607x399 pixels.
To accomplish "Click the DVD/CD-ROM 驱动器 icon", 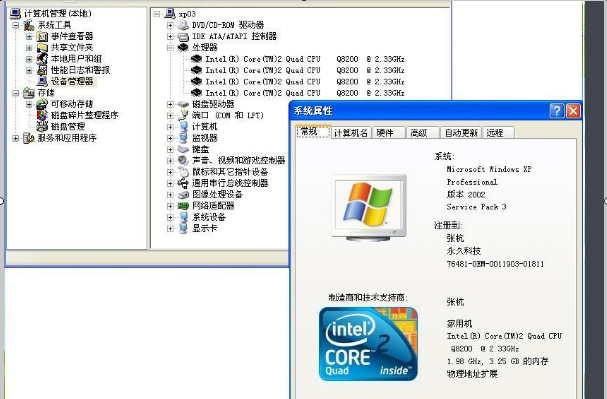I will pos(183,25).
